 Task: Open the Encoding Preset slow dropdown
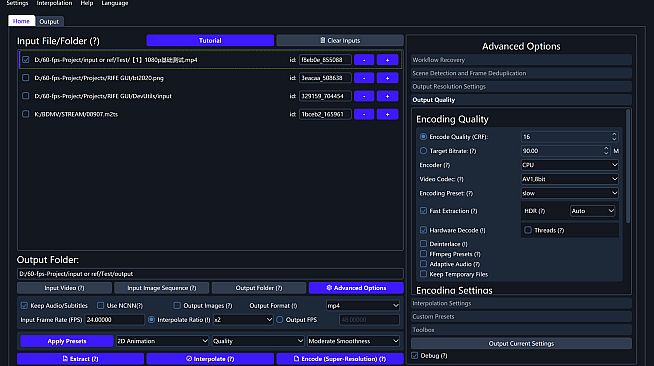click(x=570, y=193)
